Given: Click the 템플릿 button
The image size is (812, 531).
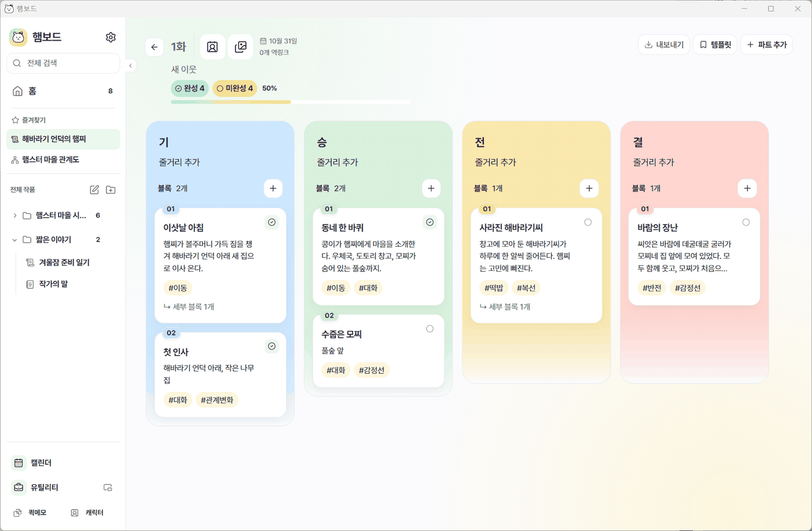Looking at the screenshot, I should point(715,45).
